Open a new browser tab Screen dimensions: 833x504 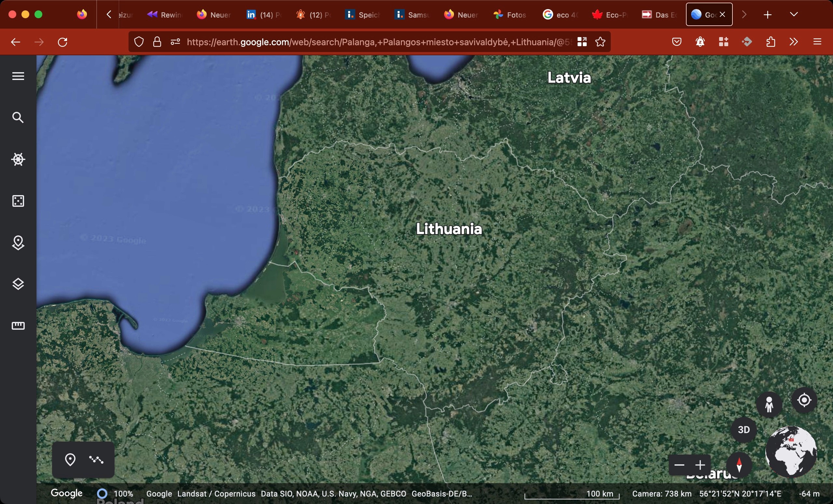[768, 15]
